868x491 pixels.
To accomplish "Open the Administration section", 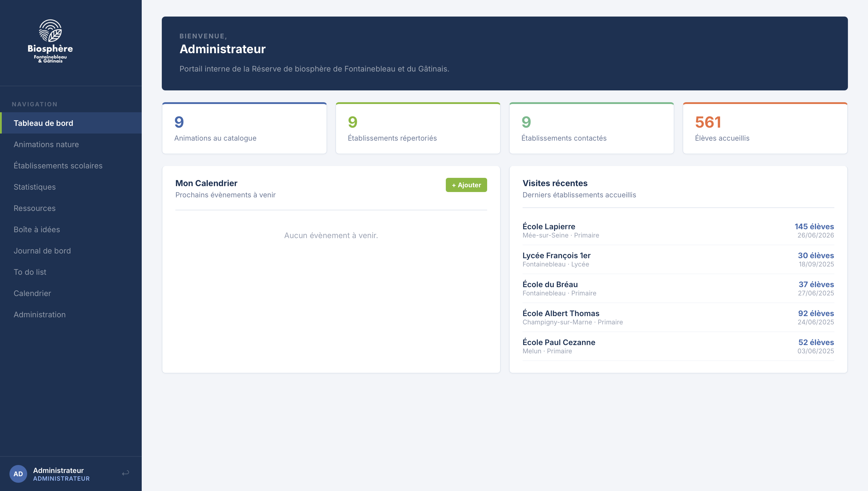I will (x=40, y=314).
